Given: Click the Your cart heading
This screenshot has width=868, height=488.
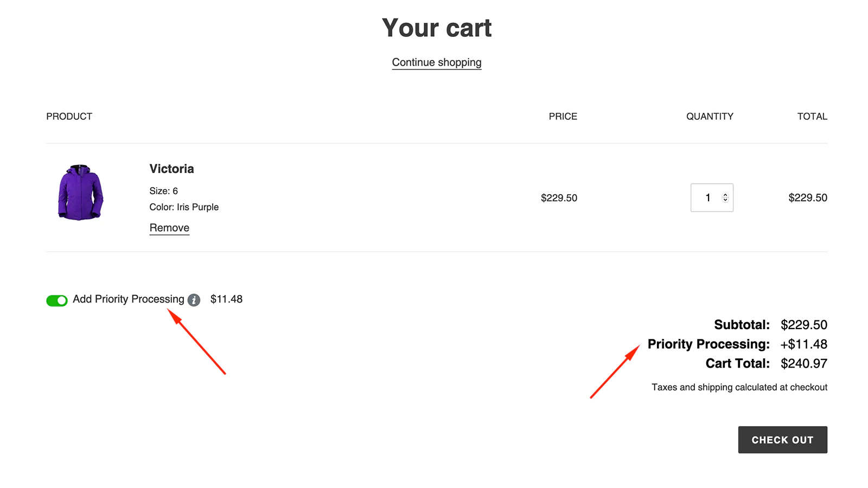Looking at the screenshot, I should (437, 28).
